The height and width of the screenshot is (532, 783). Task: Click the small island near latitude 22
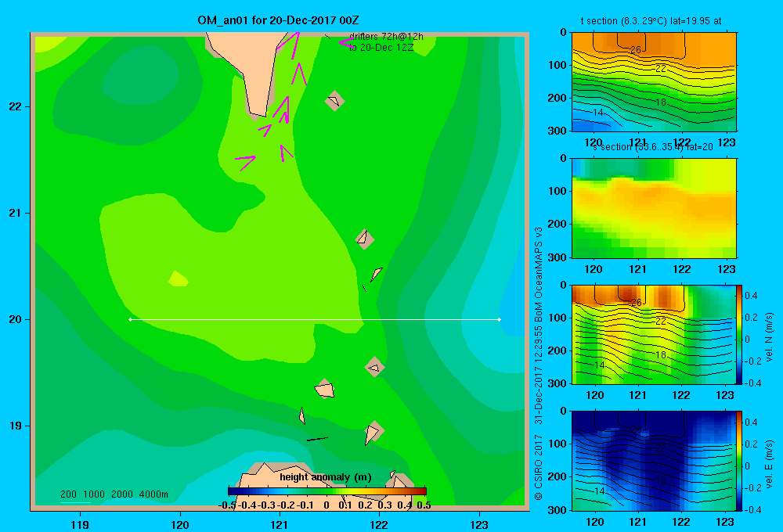[334, 101]
